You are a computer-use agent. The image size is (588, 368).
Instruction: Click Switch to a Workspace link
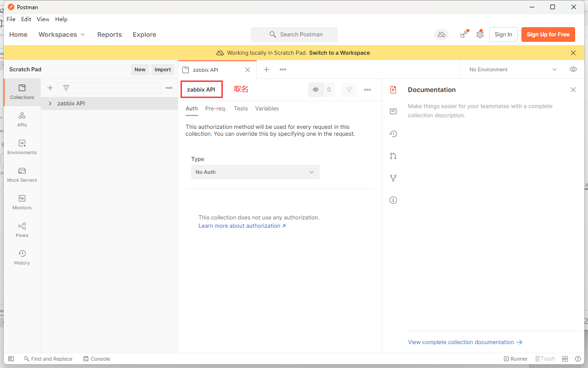339,53
